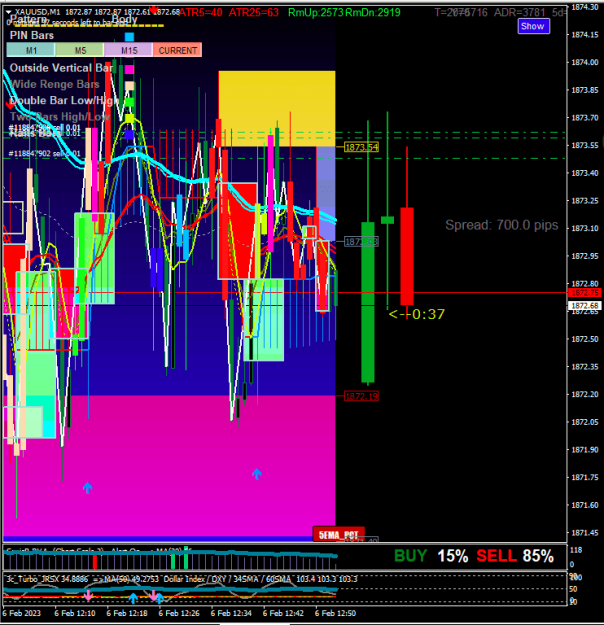Viewport: 604px width, 625px height.
Task: Click the Body column header
Action: click(x=124, y=19)
